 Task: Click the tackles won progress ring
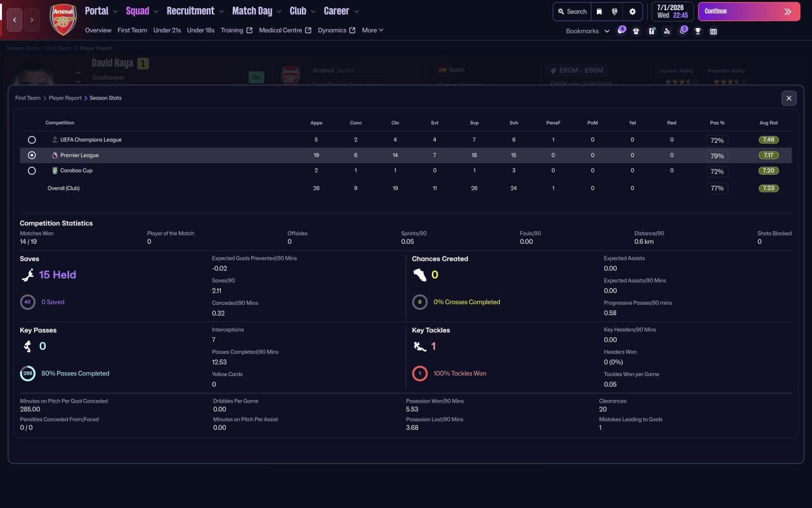tap(419, 373)
